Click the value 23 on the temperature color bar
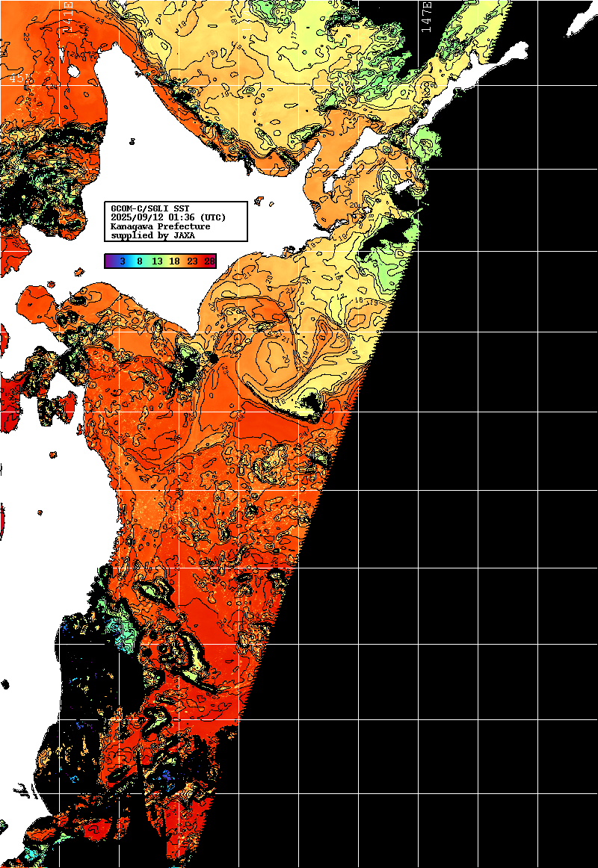Image resolution: width=598 pixels, height=868 pixels. tap(192, 261)
